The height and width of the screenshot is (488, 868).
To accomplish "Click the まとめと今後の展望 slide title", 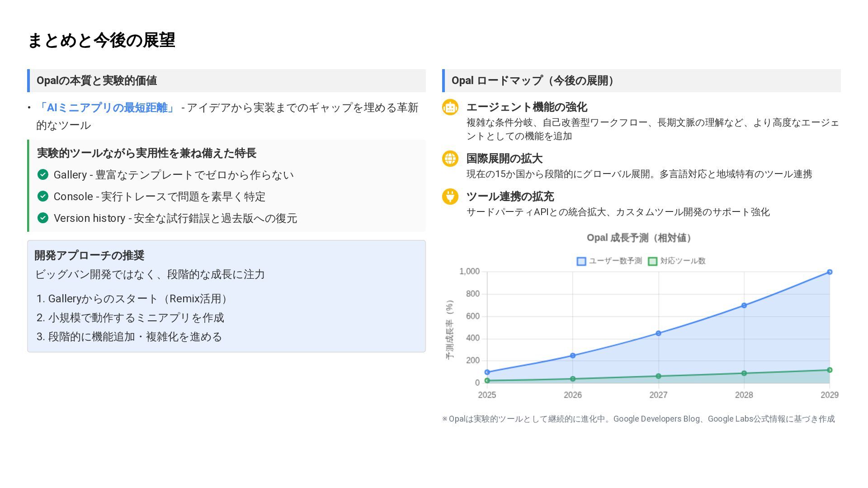I will tap(101, 40).
